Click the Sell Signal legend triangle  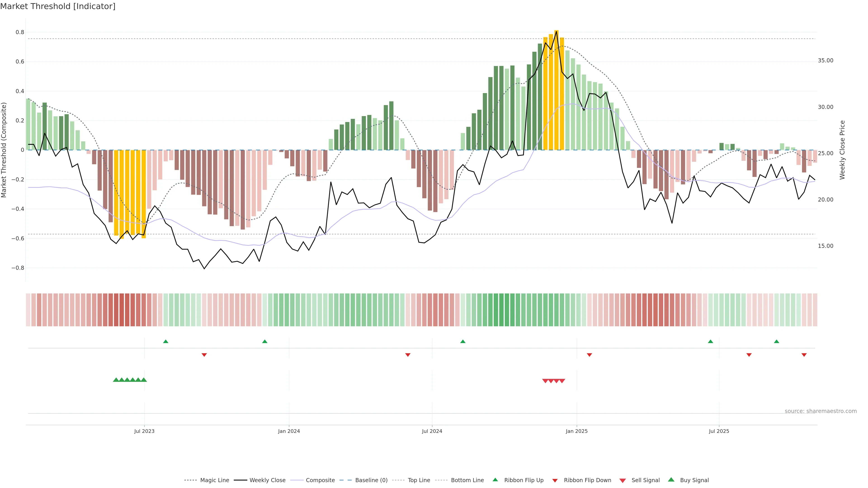623,481
